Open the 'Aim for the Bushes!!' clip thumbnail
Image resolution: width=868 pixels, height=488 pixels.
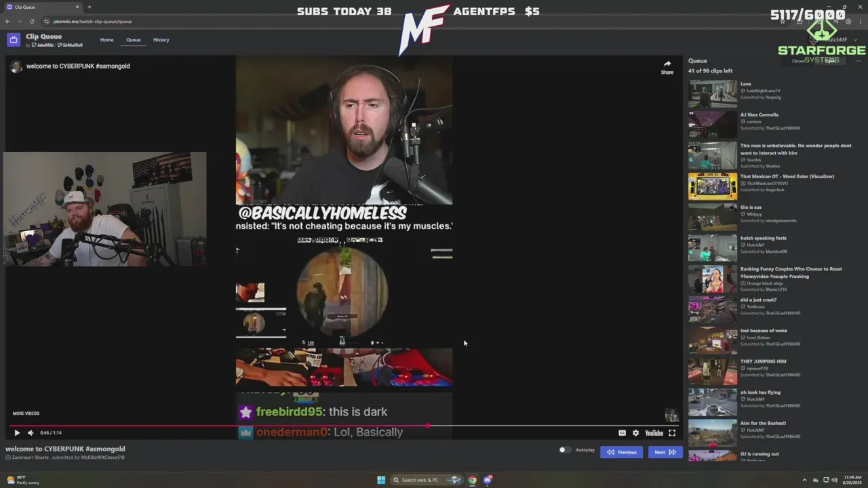click(713, 433)
